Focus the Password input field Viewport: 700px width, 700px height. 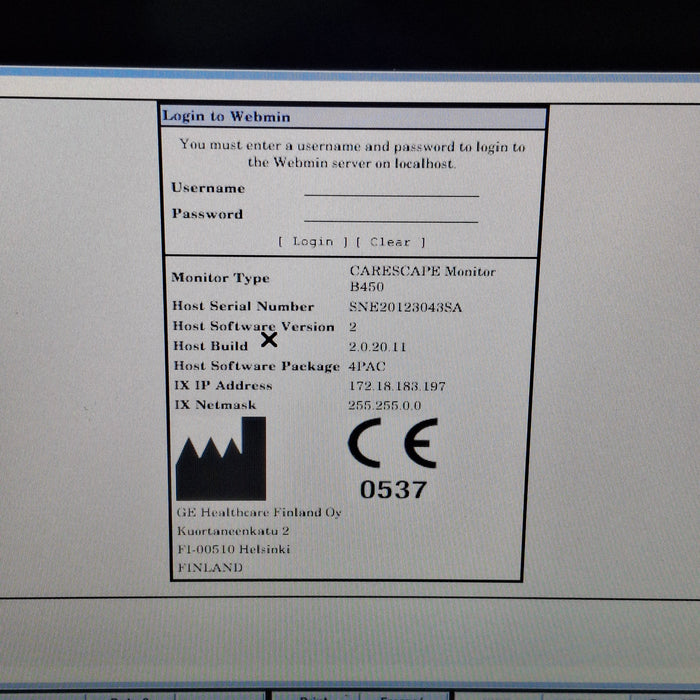[391, 214]
